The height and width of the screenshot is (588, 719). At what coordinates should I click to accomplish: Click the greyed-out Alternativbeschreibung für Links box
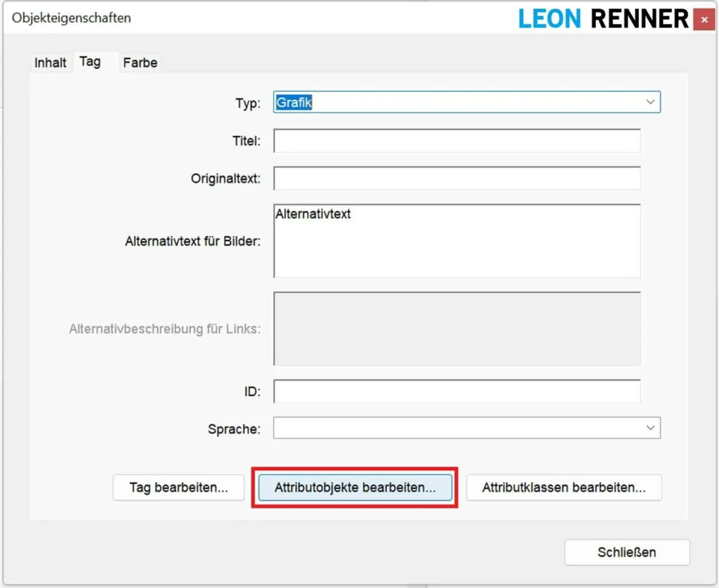456,329
